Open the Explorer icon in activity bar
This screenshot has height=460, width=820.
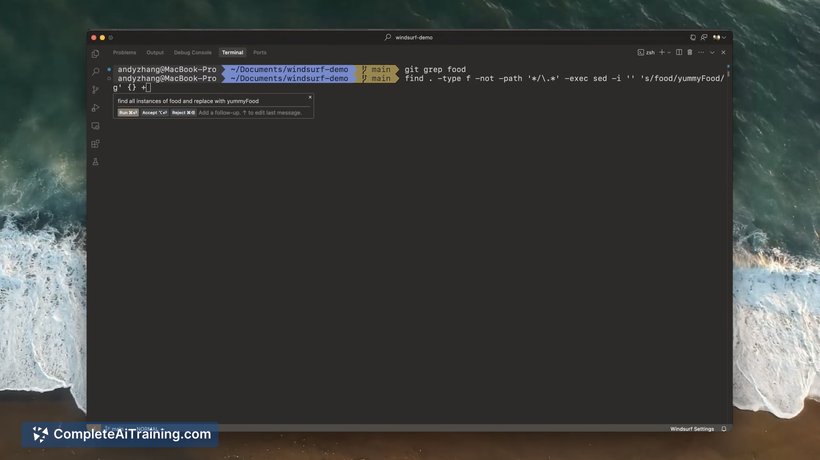tap(95, 54)
